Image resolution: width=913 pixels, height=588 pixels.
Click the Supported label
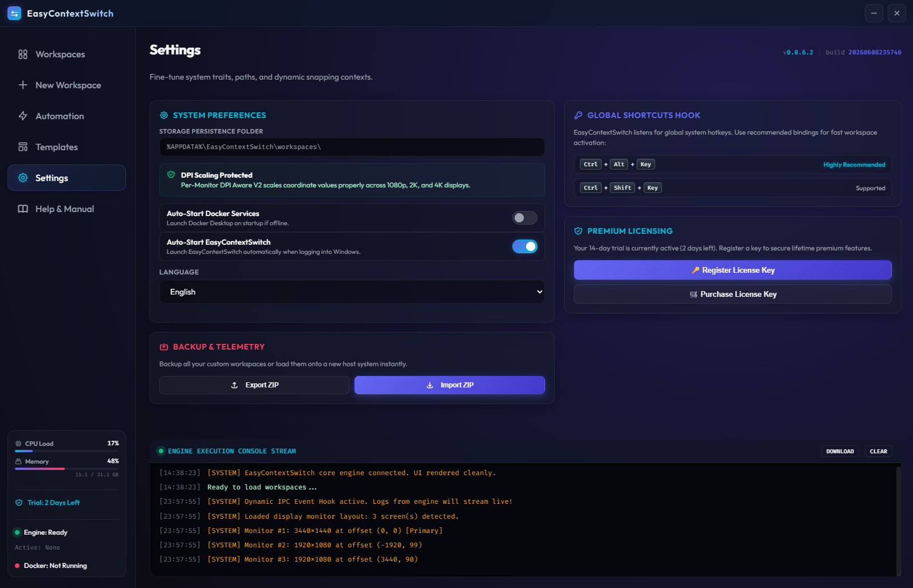pyautogui.click(x=870, y=188)
